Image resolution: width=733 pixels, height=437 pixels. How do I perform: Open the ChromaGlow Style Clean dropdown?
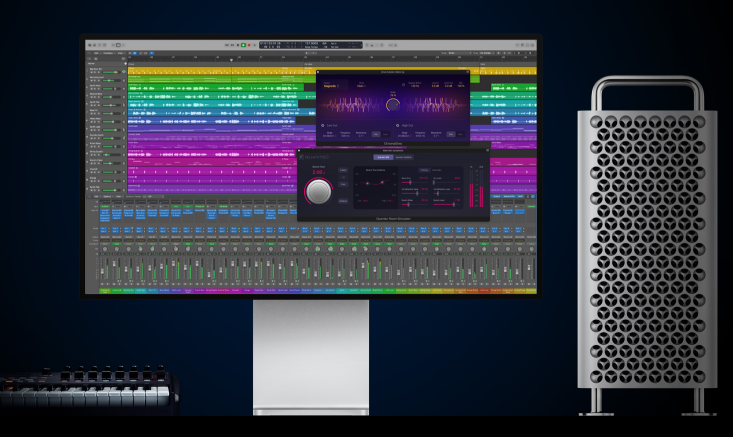point(361,86)
